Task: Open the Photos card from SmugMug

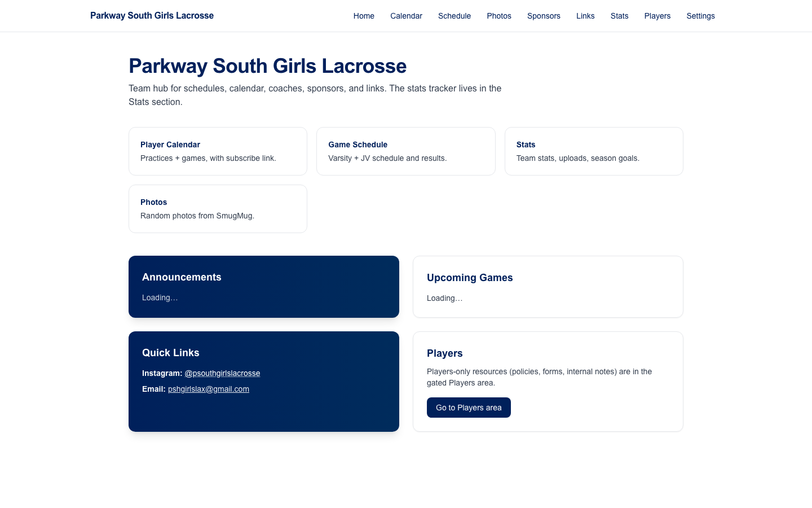Action: click(x=218, y=209)
